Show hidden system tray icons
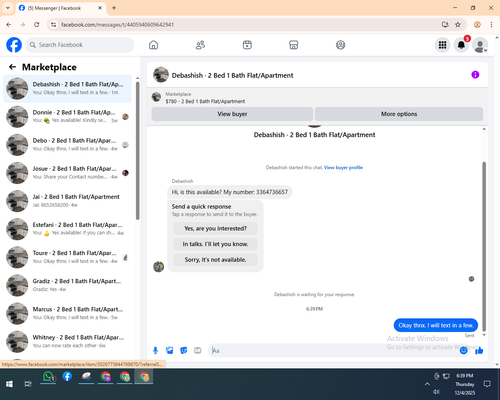 point(427,384)
